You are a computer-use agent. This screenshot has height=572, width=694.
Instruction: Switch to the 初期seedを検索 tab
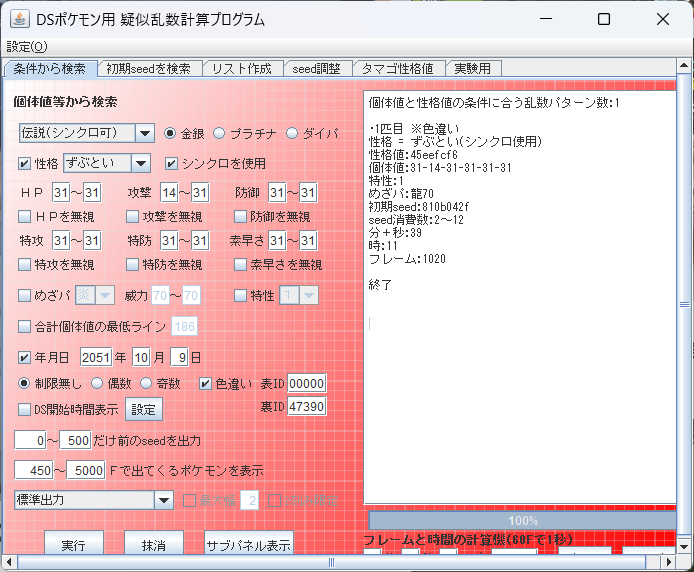pos(149,69)
